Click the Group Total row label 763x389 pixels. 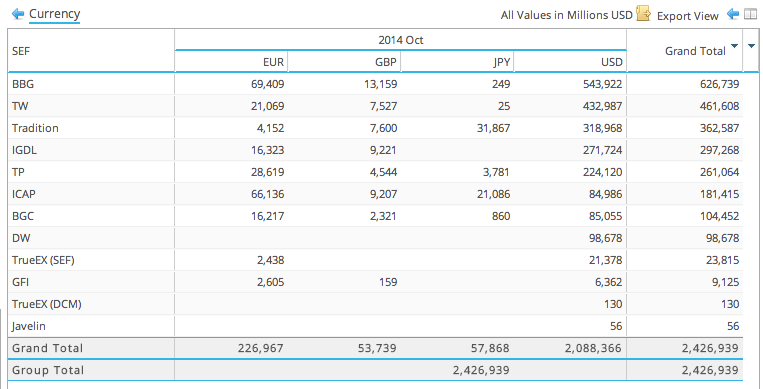pos(48,370)
